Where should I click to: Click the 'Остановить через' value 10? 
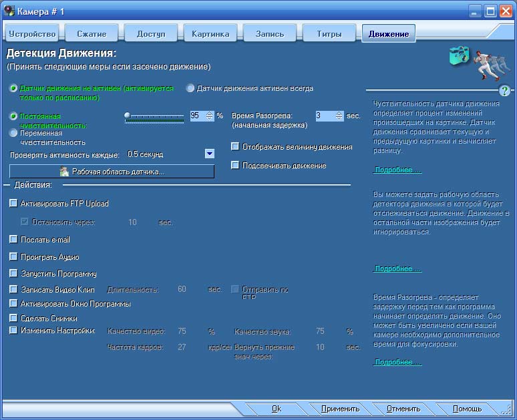132,222
